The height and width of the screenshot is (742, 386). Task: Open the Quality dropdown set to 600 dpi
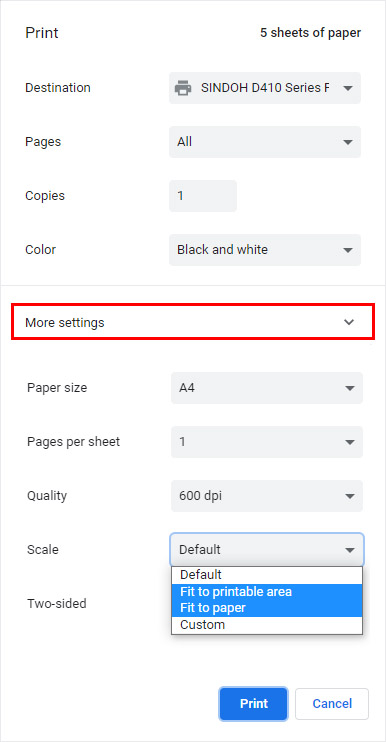click(x=267, y=496)
